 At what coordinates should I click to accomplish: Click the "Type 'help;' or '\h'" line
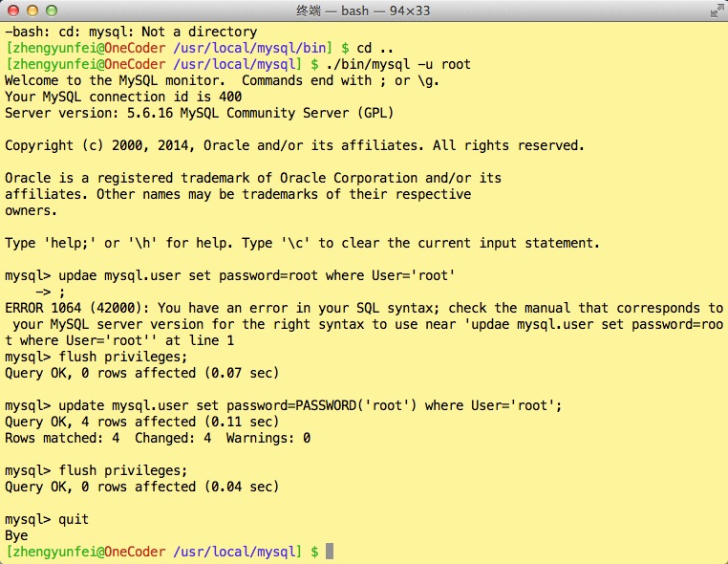(302, 243)
